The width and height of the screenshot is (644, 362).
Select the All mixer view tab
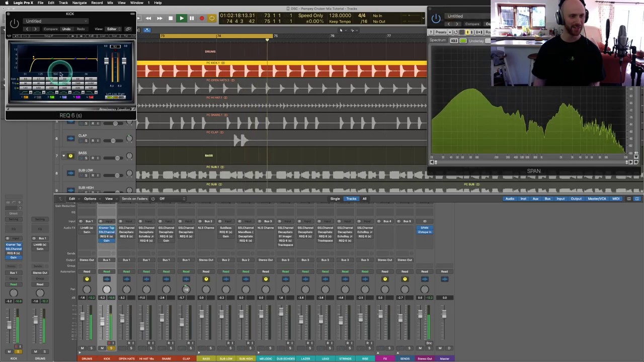[x=364, y=199]
